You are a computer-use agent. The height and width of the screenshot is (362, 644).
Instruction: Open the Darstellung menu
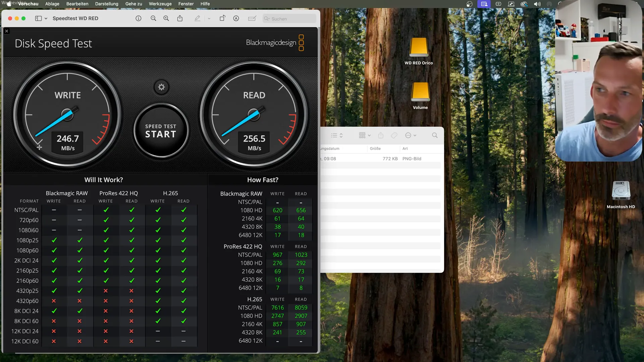107,4
